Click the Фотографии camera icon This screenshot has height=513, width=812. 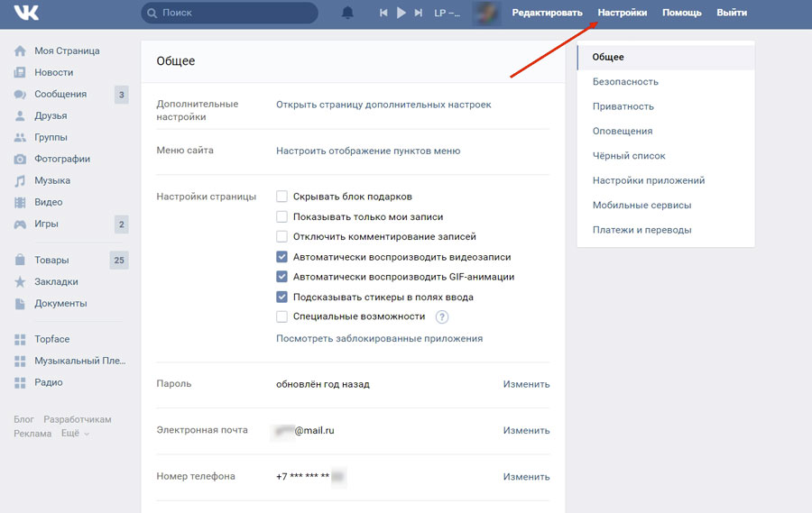pos(20,159)
